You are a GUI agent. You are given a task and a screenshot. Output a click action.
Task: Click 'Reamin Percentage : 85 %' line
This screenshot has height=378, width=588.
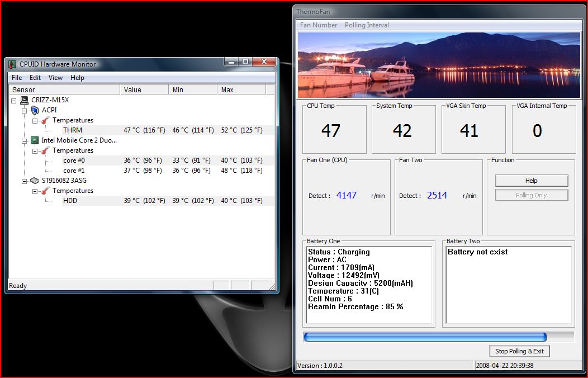[x=355, y=307]
